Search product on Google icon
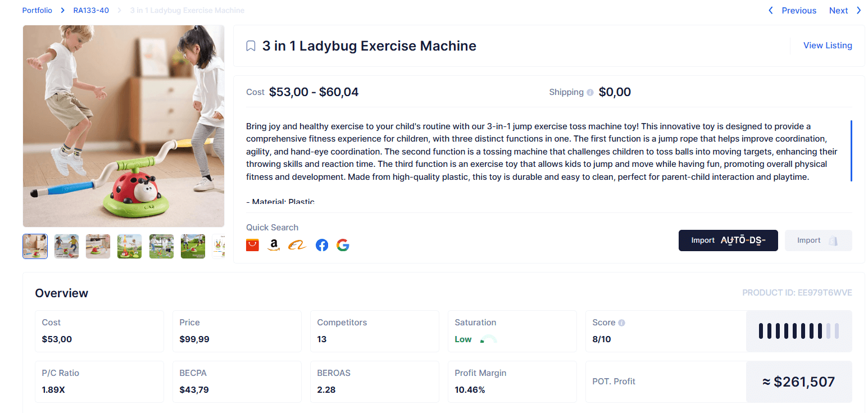Viewport: 868px width, 413px height. point(343,245)
